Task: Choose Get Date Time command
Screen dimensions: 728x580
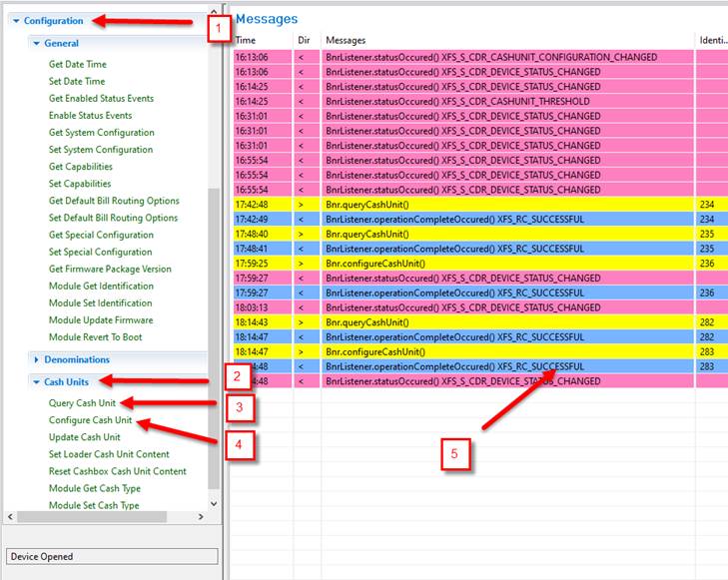Action: [77, 64]
